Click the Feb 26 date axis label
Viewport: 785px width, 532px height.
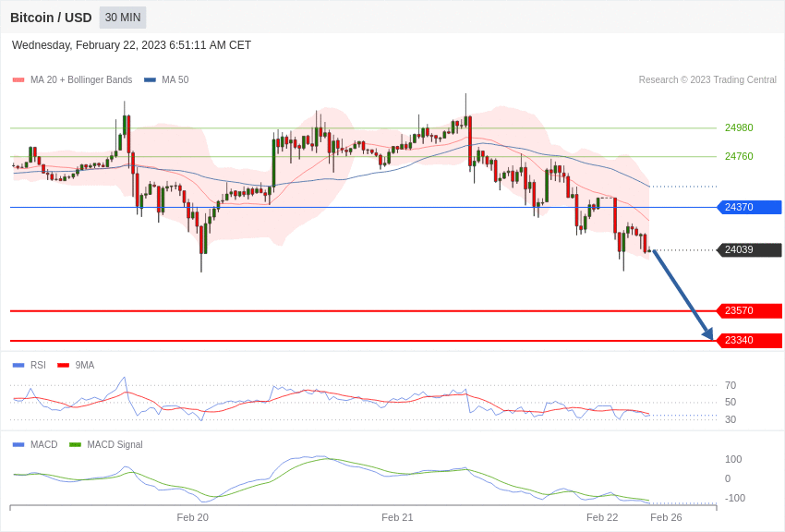pyautogui.click(x=667, y=517)
